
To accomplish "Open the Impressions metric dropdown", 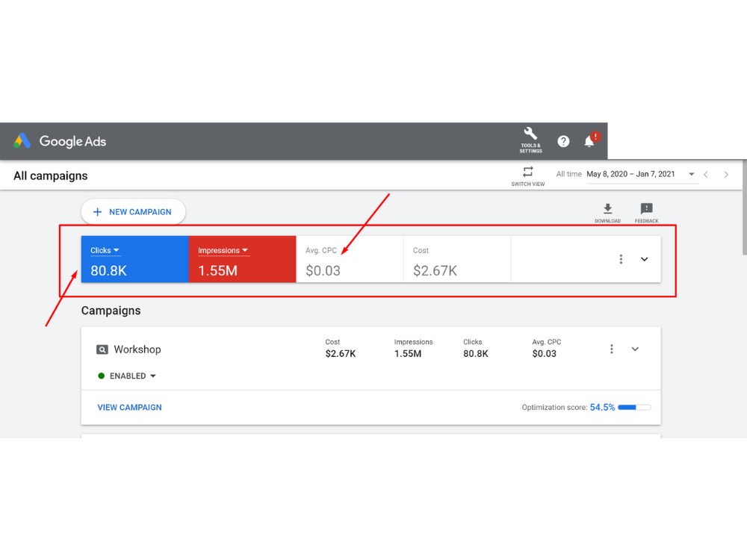I will [223, 250].
